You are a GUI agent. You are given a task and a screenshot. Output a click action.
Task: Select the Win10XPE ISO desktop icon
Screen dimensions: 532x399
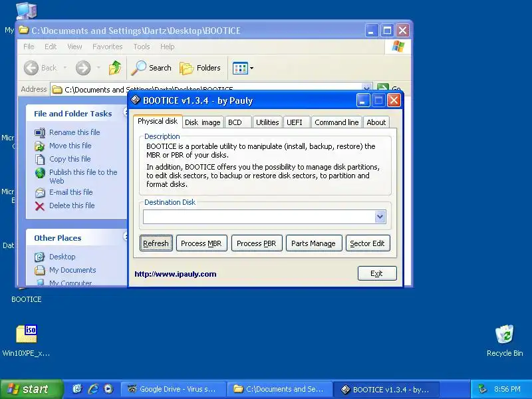point(27,334)
